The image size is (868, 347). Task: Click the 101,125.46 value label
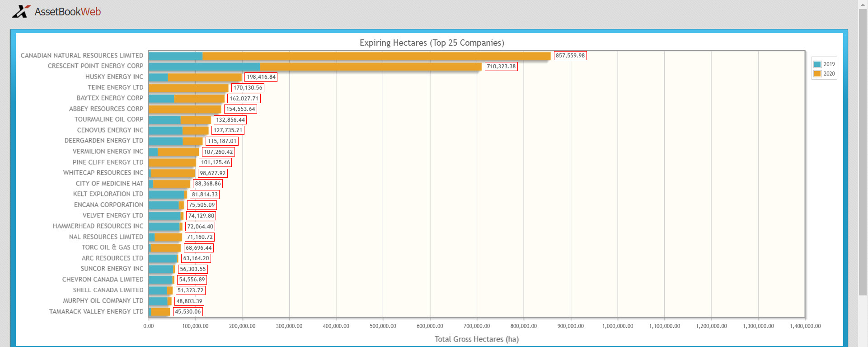[216, 162]
